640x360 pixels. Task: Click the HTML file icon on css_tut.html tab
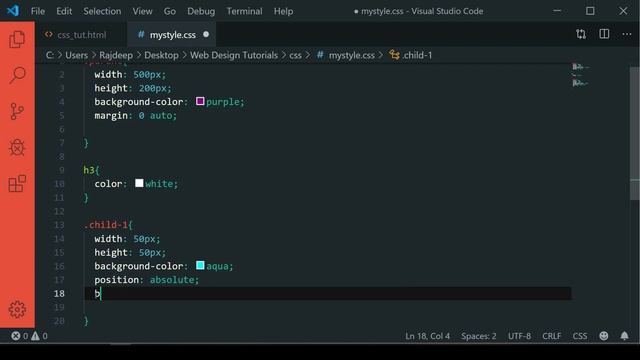click(49, 35)
